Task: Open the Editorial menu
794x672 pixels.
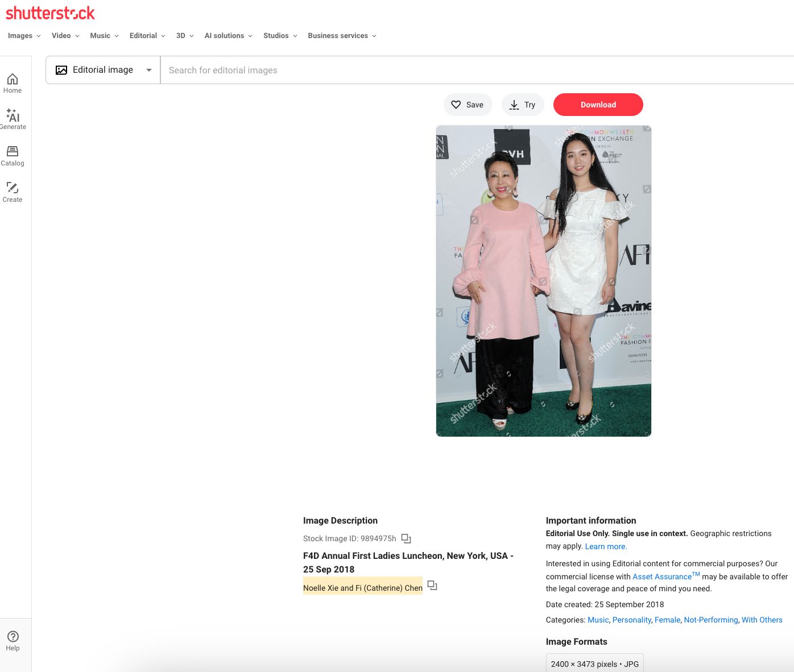Action: [x=147, y=36]
